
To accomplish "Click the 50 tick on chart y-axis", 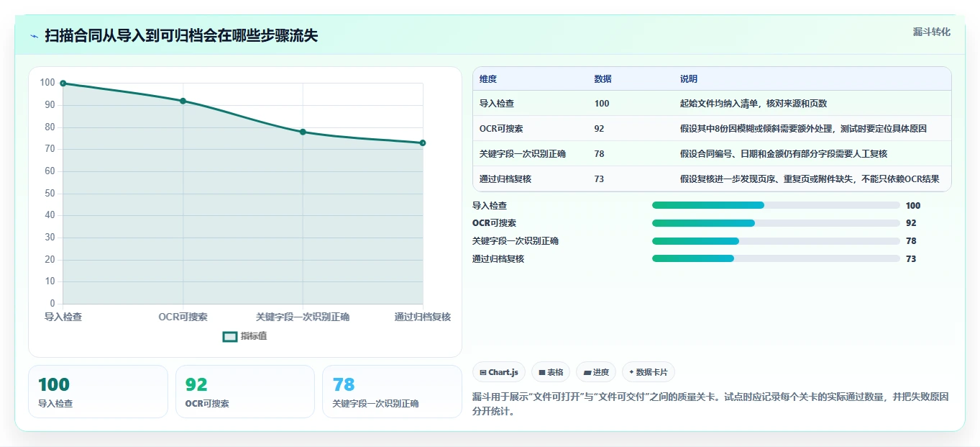I will [x=50, y=193].
